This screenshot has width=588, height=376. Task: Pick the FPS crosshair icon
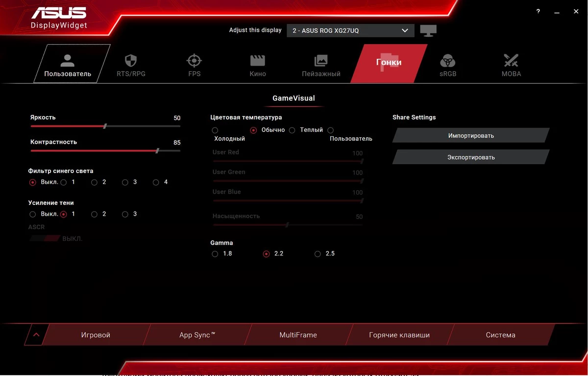[x=194, y=61]
